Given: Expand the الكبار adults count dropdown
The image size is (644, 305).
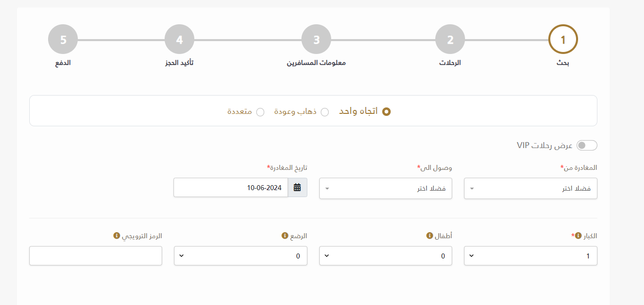Looking at the screenshot, I should (x=530, y=256).
